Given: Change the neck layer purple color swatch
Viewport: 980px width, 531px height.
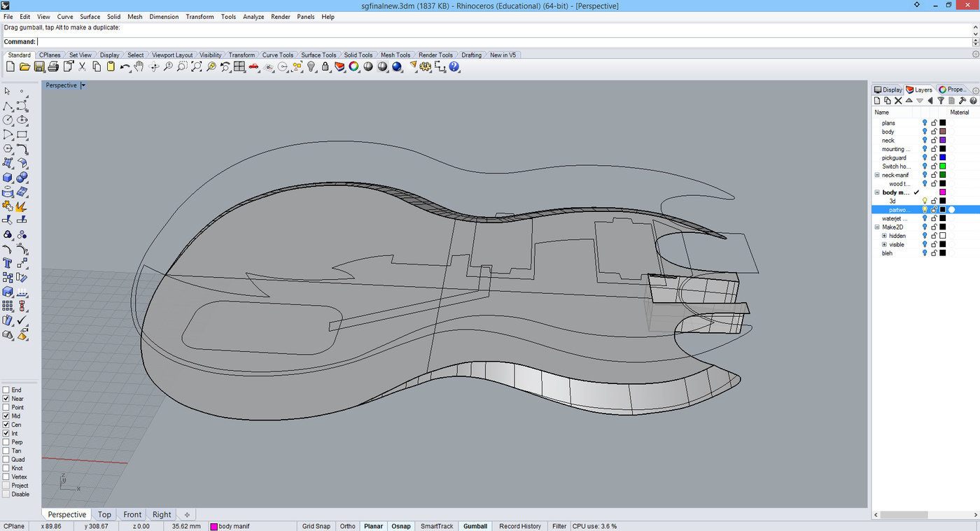Looking at the screenshot, I should (x=942, y=140).
